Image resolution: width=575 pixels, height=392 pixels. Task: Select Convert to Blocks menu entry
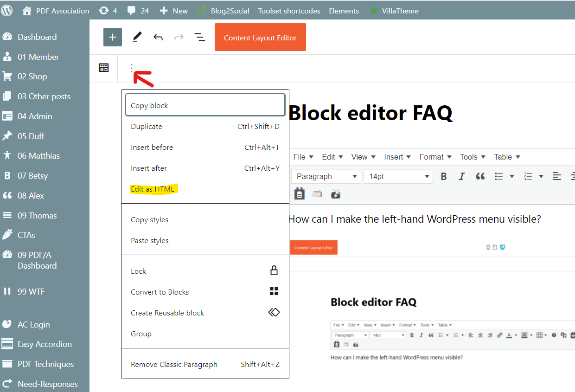click(205, 292)
